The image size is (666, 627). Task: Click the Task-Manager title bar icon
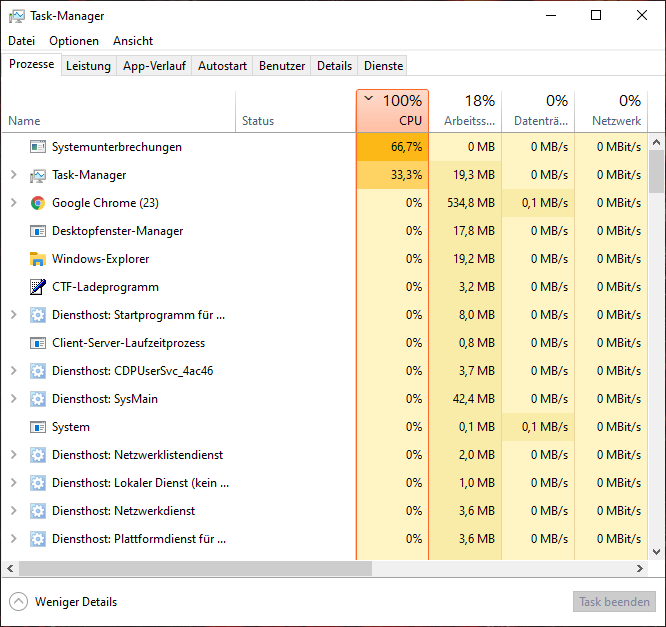click(x=17, y=16)
